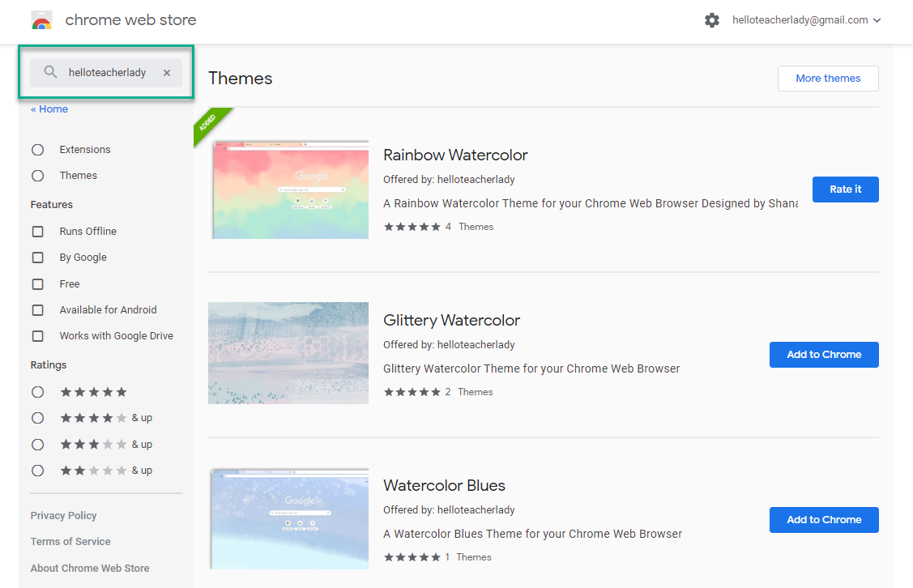
Task: Click 'Offered by' under Glittery Watercolor
Action: tap(449, 345)
